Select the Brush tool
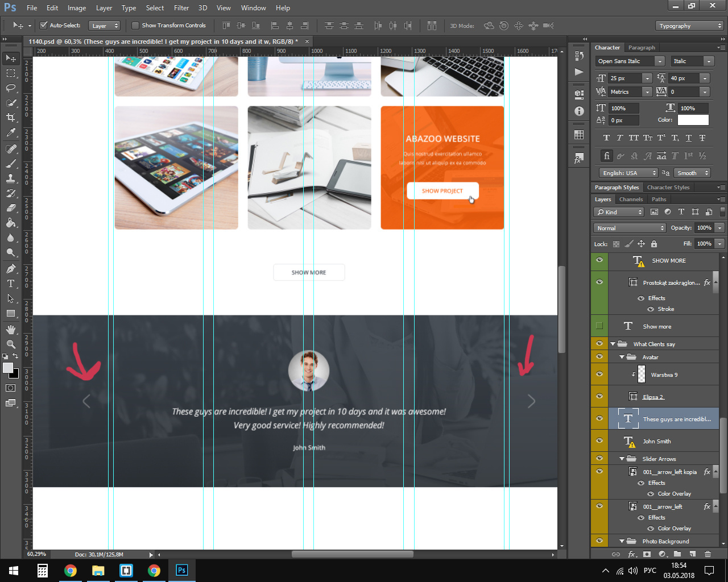The width and height of the screenshot is (728, 582). [x=11, y=164]
